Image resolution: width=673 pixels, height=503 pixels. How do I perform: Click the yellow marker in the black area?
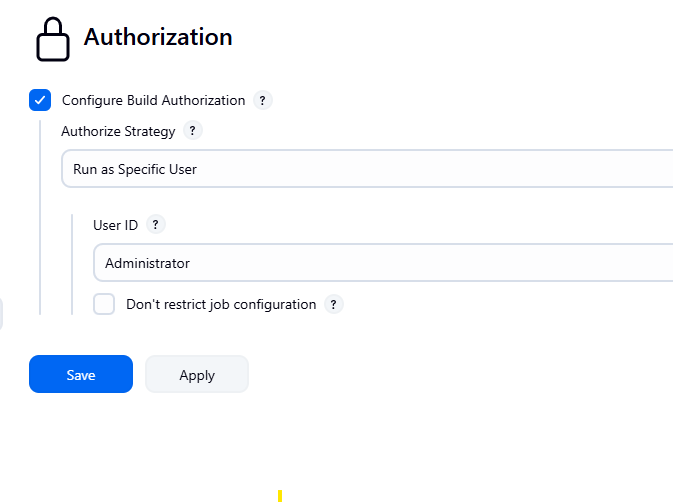tap(280, 496)
